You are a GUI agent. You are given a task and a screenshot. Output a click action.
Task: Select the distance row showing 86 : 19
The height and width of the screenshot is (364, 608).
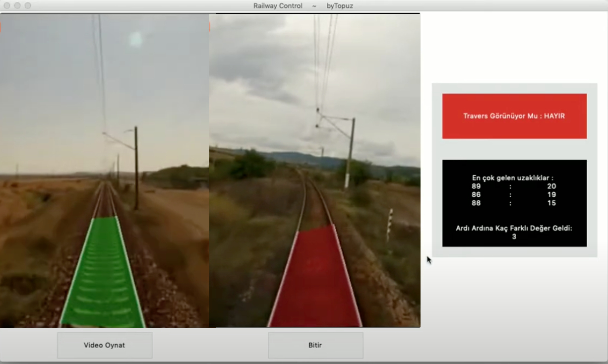pyautogui.click(x=514, y=194)
